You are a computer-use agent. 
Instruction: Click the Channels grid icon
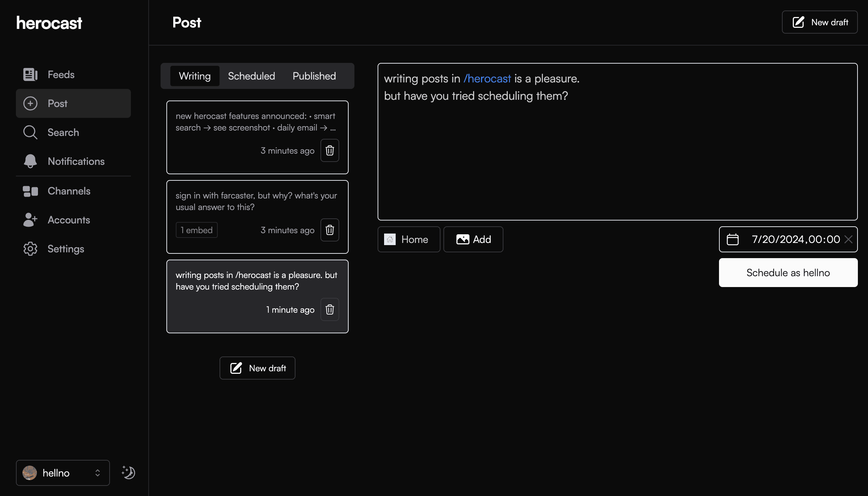coord(30,191)
